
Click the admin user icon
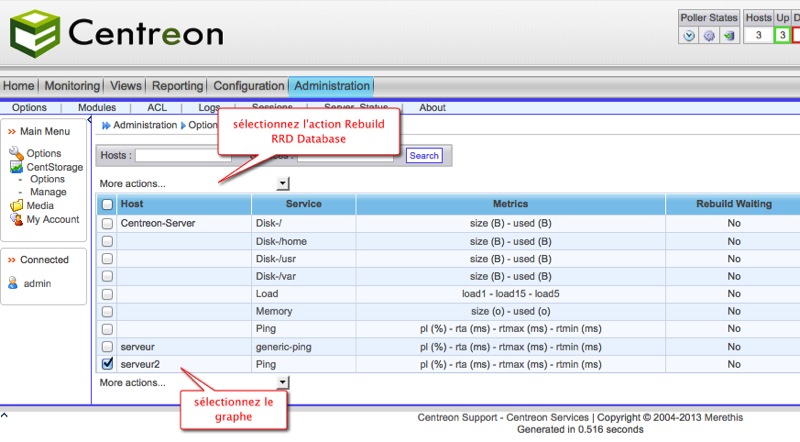point(13,283)
